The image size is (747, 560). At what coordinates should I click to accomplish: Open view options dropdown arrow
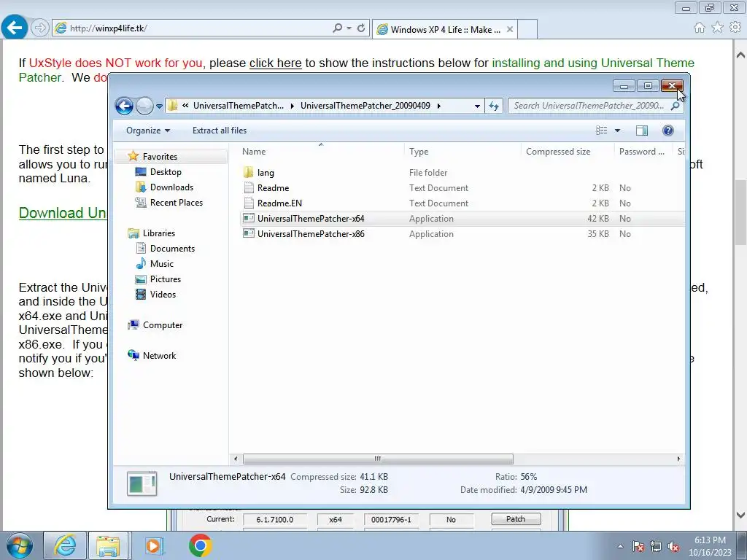(617, 131)
